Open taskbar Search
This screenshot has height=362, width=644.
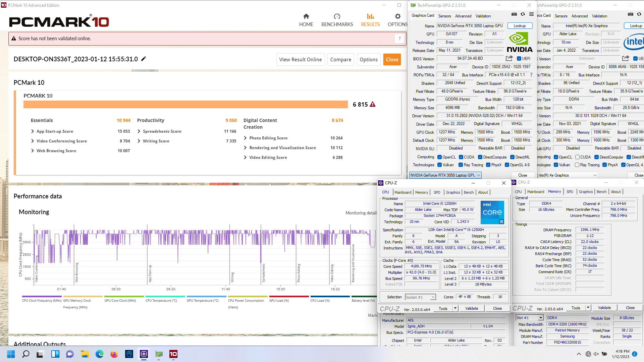tap(26, 354)
